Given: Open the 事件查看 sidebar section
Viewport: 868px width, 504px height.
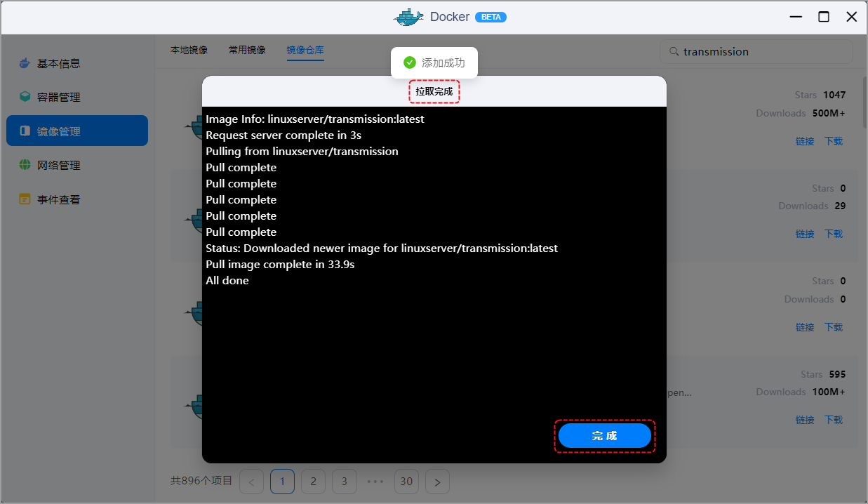Looking at the screenshot, I should [x=59, y=199].
